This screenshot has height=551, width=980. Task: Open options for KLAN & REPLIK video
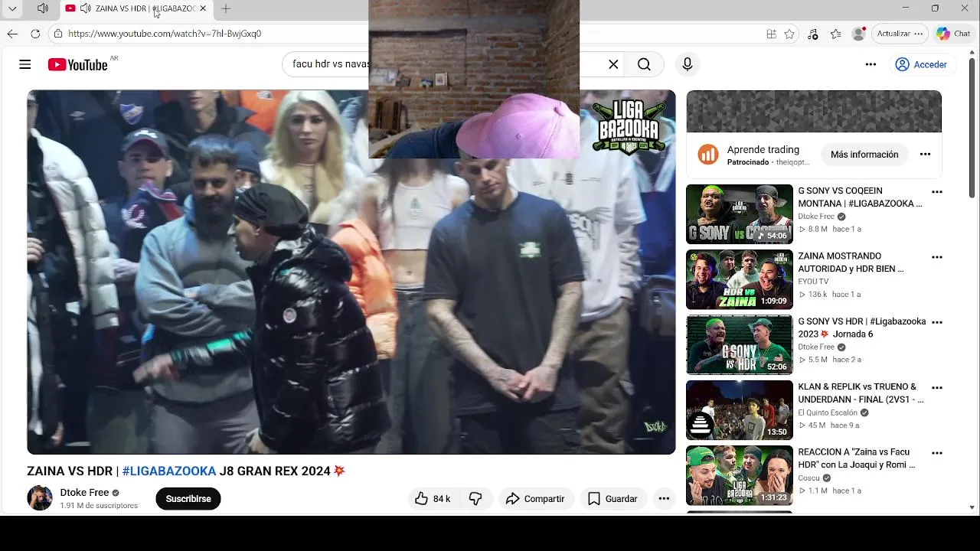coord(936,388)
